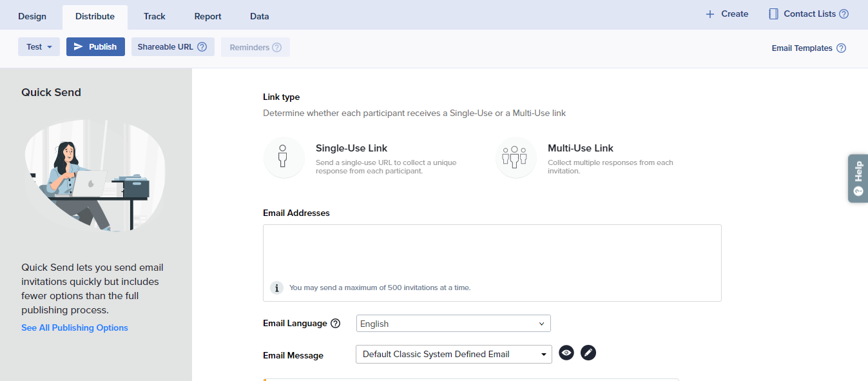The image size is (868, 381).
Task: Expand the Email Message template dropdown
Action: [x=454, y=355]
